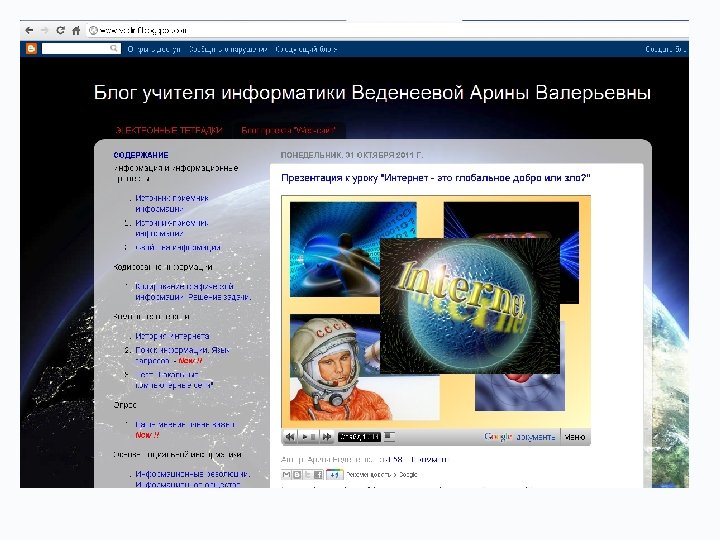Open the information revolutions sidebar link

(x=192, y=479)
